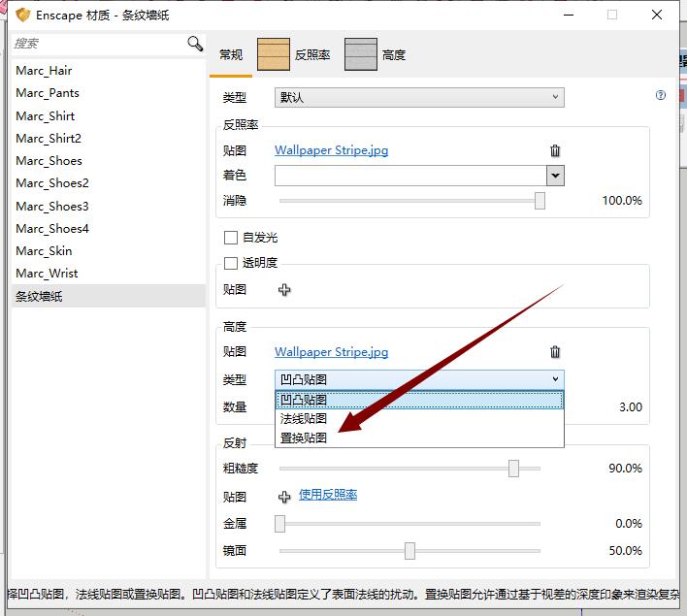Screen dimensions: 687x616
Task: Click the 高度 grey texture thumbnail
Action: (x=361, y=54)
